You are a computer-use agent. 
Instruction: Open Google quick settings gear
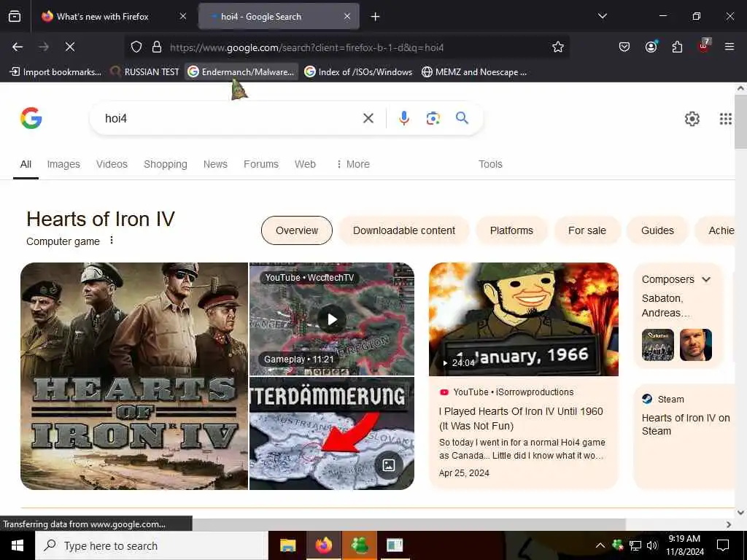(692, 119)
